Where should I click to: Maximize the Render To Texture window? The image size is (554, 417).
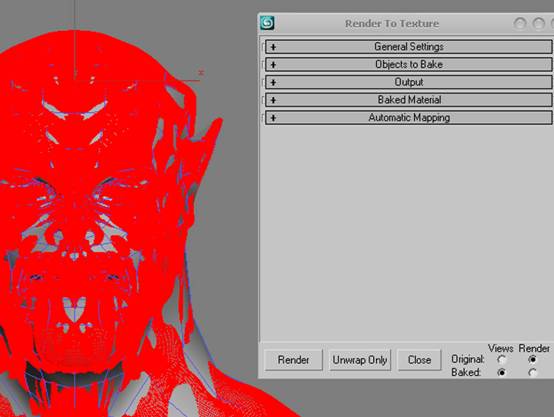(x=538, y=24)
